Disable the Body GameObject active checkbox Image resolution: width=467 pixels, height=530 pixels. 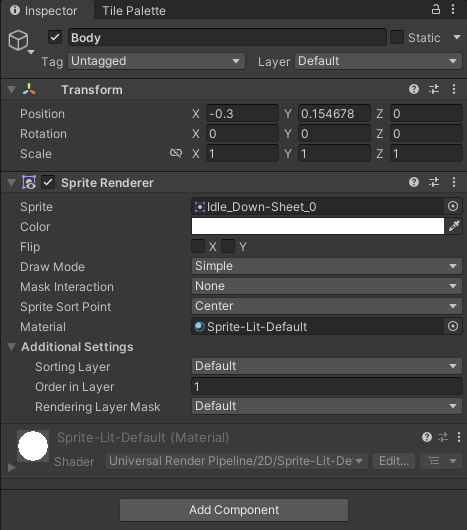click(x=55, y=37)
